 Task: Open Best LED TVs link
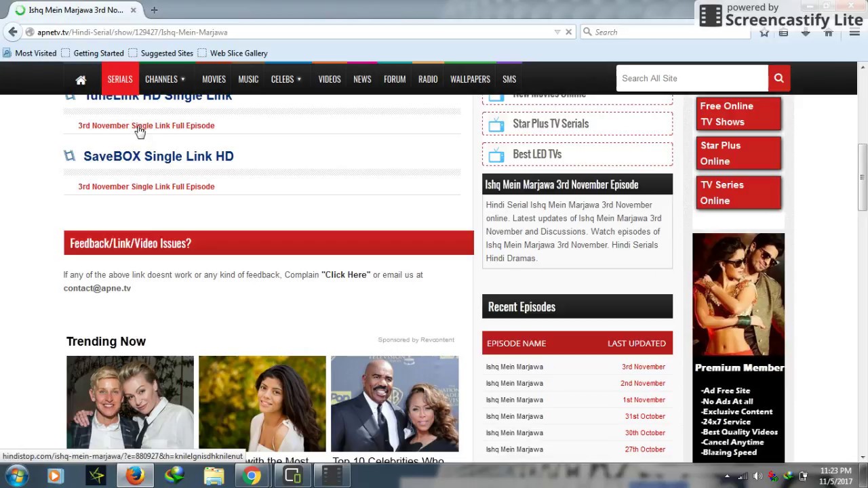537,155
